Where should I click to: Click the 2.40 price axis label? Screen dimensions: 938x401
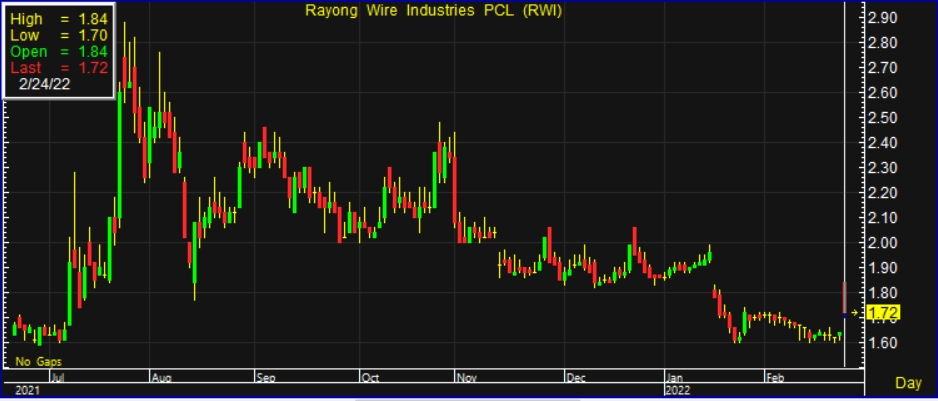click(882, 143)
